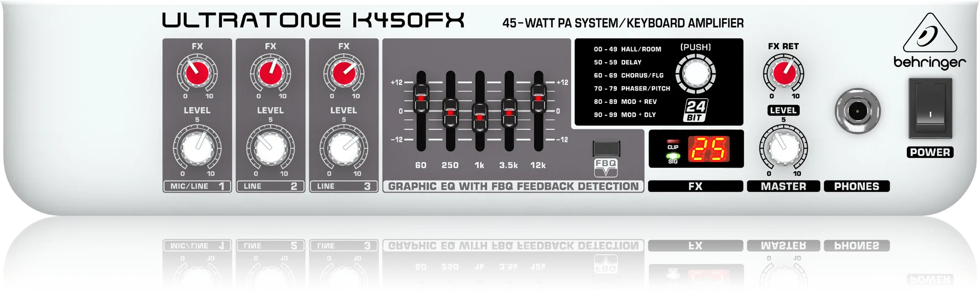980x291 pixels.
Task: Push the FX preset selector encoder
Action: (x=696, y=74)
